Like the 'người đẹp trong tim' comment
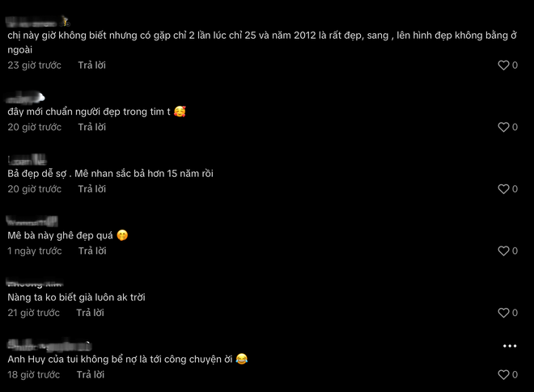 point(503,127)
